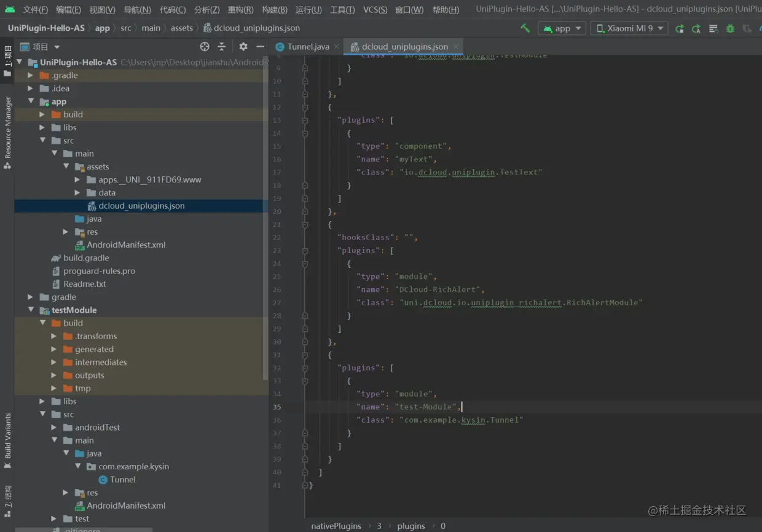Open the 编辑(E) menu

(x=68, y=9)
